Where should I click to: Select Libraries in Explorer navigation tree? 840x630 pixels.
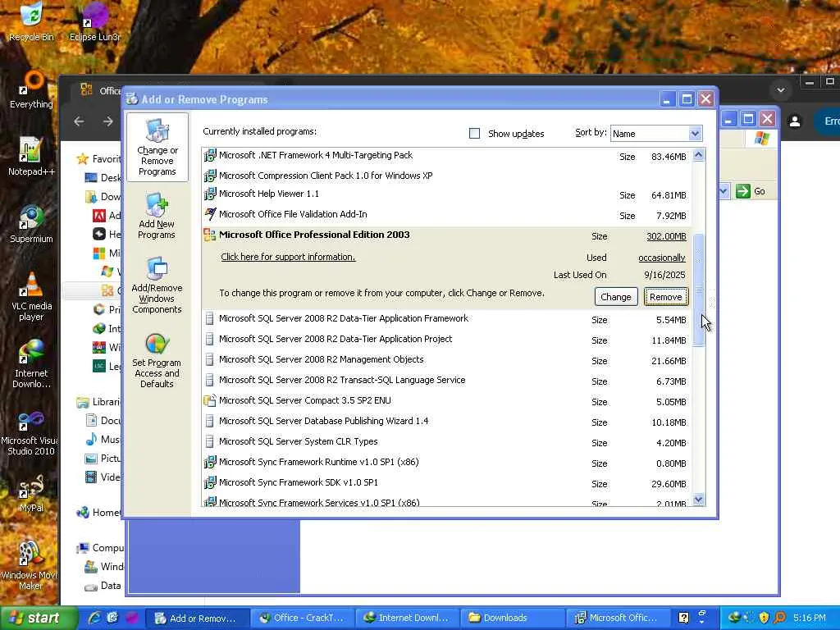[99, 402]
